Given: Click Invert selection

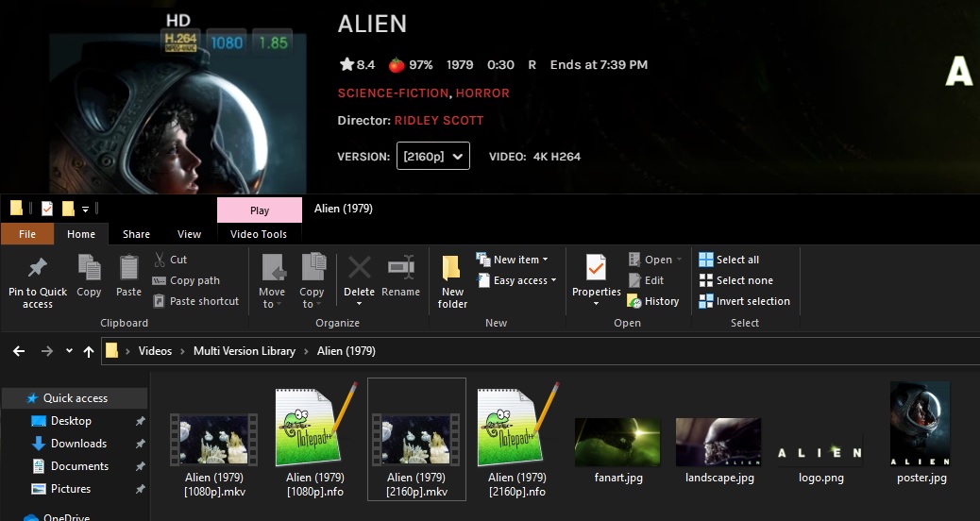Looking at the screenshot, I should coord(745,301).
